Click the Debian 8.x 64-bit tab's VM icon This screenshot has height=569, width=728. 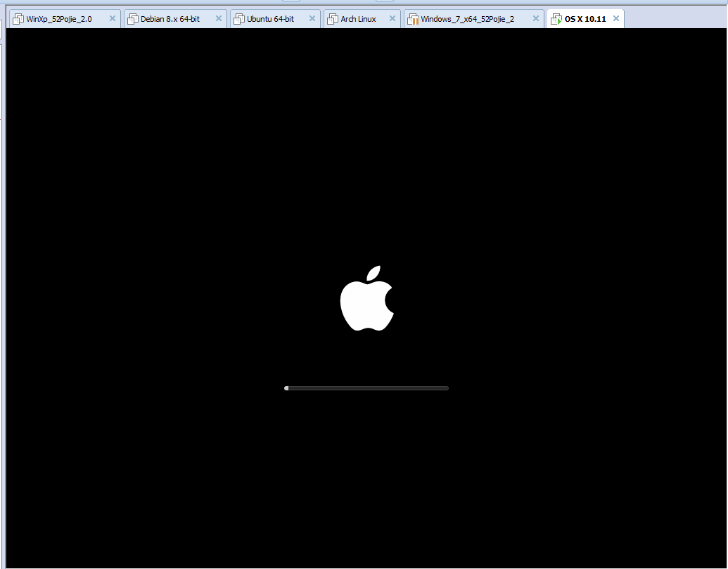133,19
